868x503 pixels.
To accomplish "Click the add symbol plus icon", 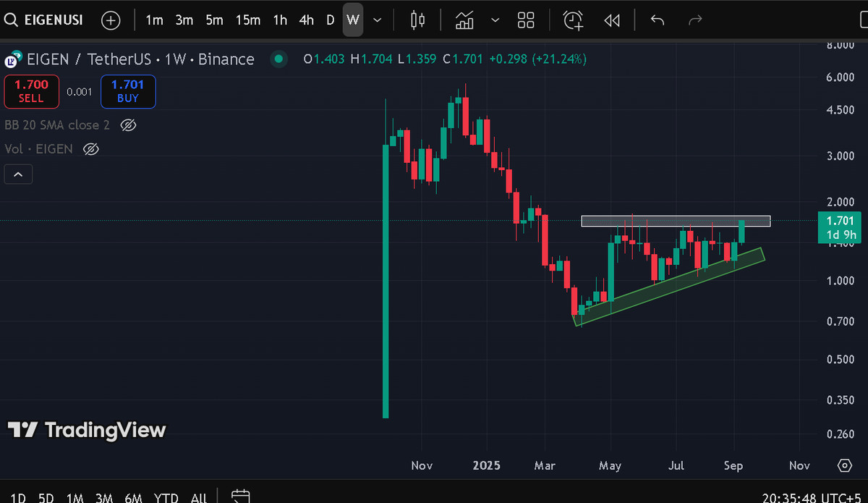I will (x=111, y=20).
